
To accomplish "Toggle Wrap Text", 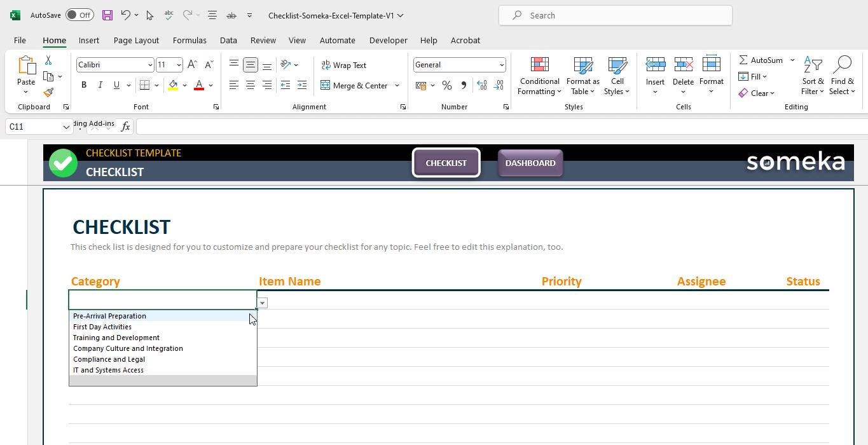I will (x=343, y=65).
